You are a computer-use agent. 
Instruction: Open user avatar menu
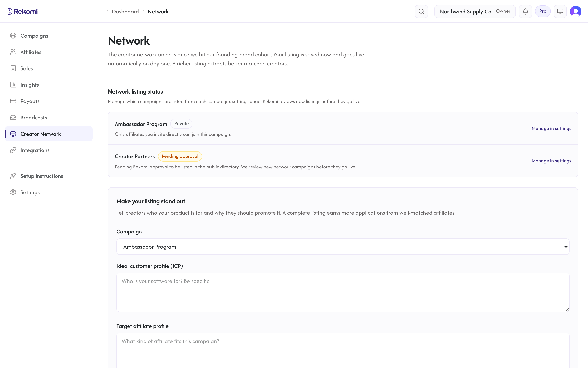click(576, 11)
